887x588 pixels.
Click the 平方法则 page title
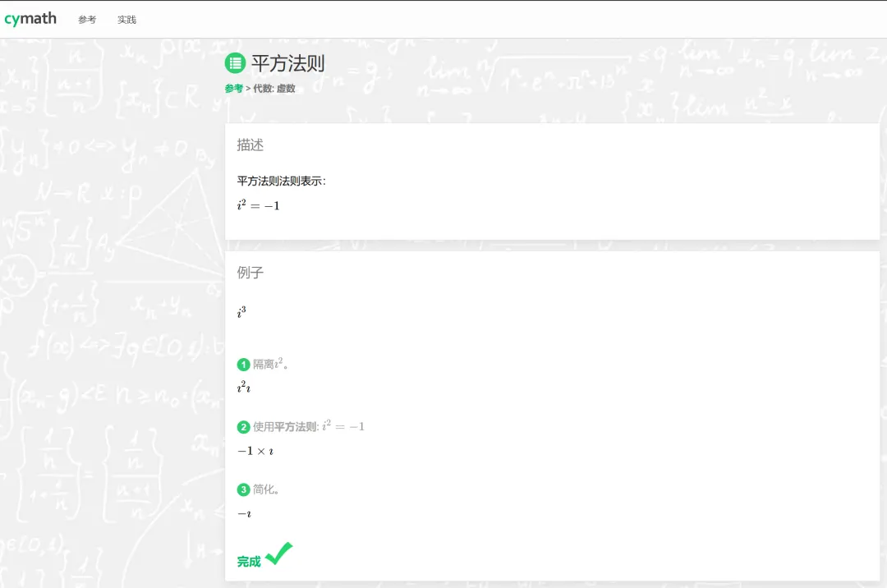(288, 63)
